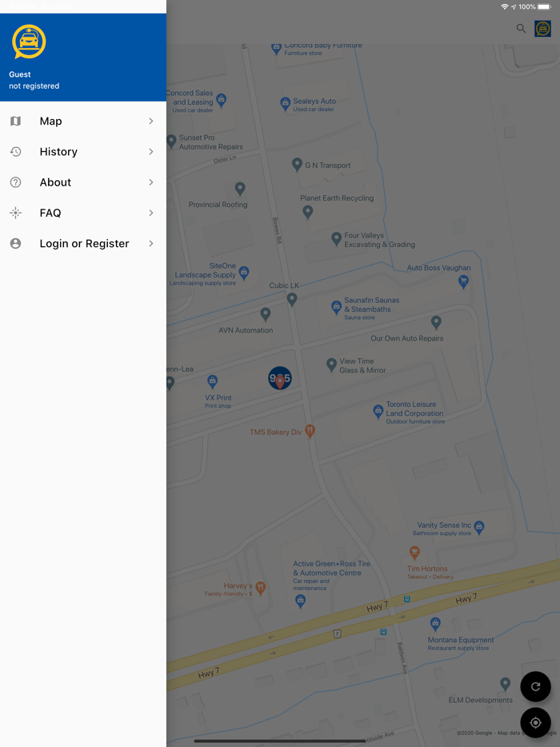Tap the Guest not registered label
This screenshot has width=560, height=747.
tap(34, 80)
